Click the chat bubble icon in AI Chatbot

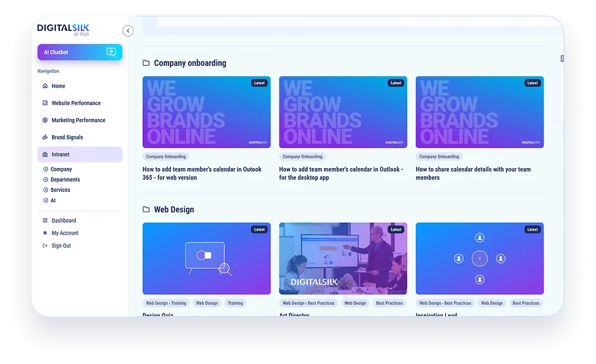(x=111, y=52)
